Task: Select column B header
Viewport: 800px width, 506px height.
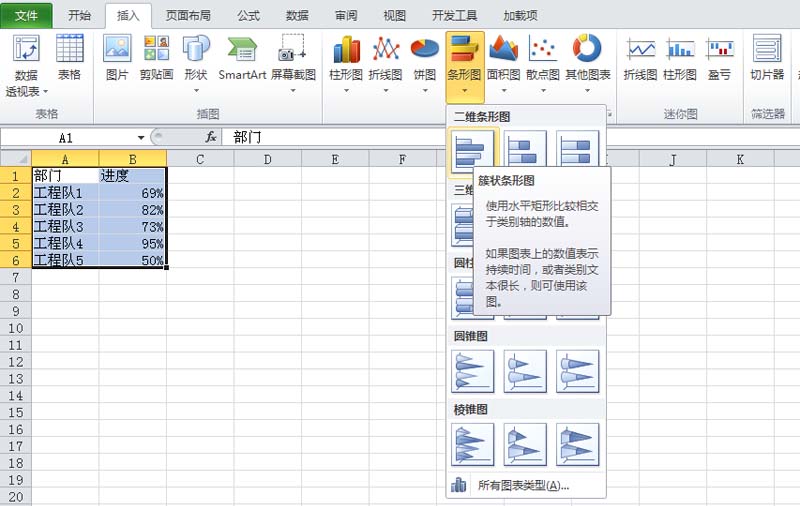Action: 133,159
